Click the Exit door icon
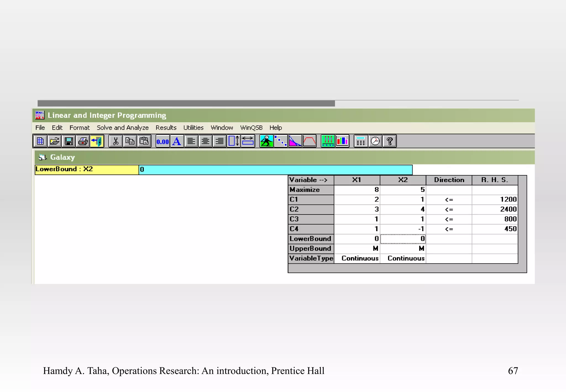The height and width of the screenshot is (392, 566). point(97,141)
